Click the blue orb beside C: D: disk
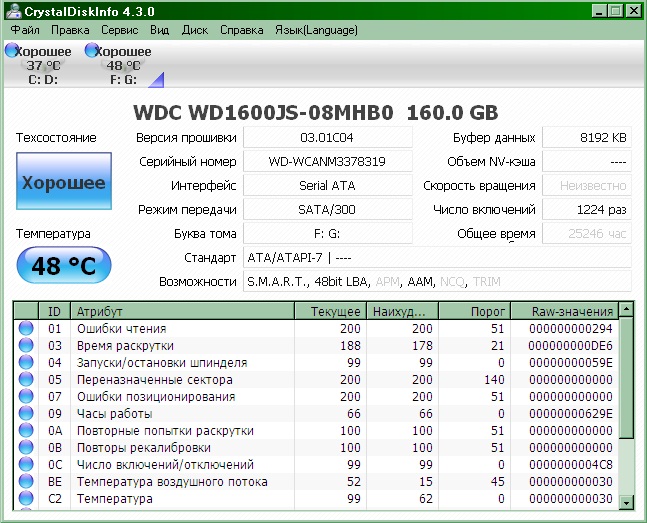 coord(12,50)
